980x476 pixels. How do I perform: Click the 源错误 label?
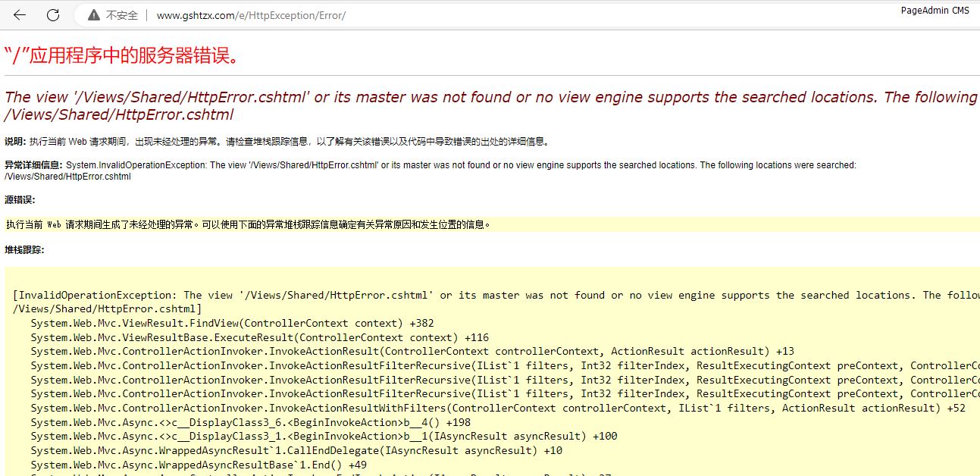(x=20, y=200)
